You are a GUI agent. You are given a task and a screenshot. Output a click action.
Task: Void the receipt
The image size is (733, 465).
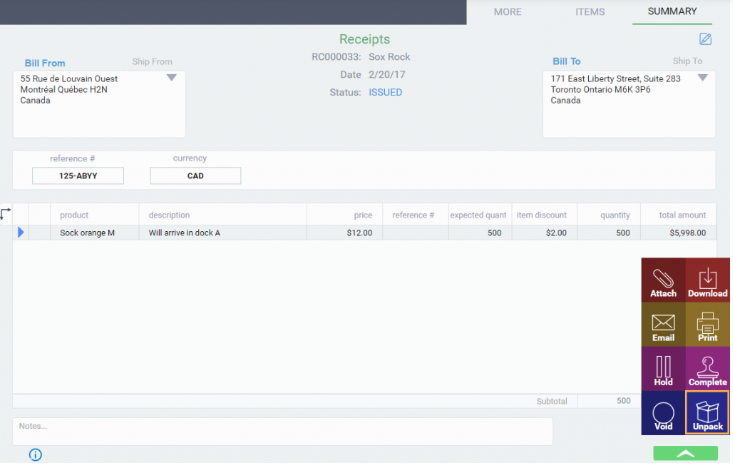(665, 415)
